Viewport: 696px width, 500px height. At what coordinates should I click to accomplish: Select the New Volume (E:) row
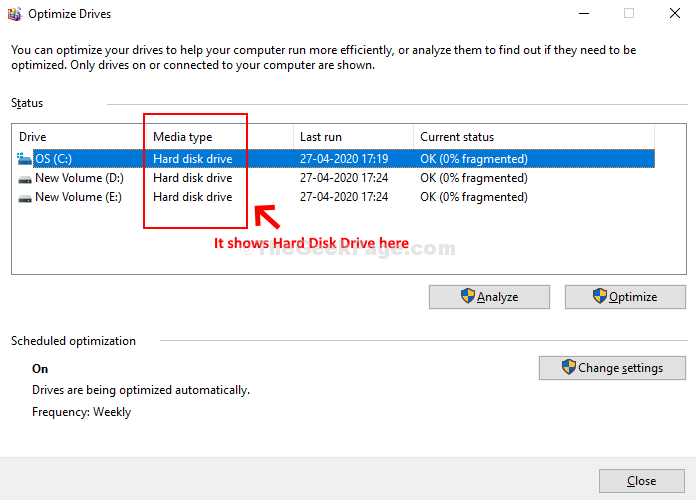point(335,197)
